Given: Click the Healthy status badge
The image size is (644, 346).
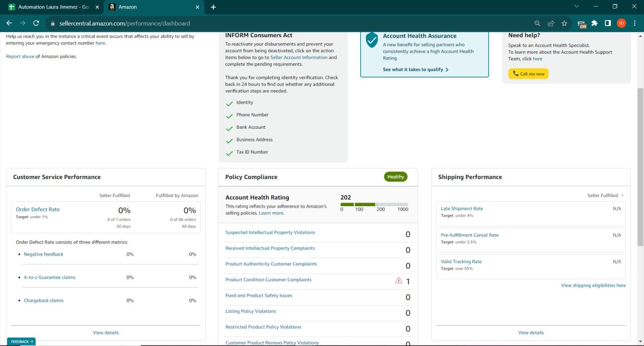Looking at the screenshot, I should pos(395,177).
